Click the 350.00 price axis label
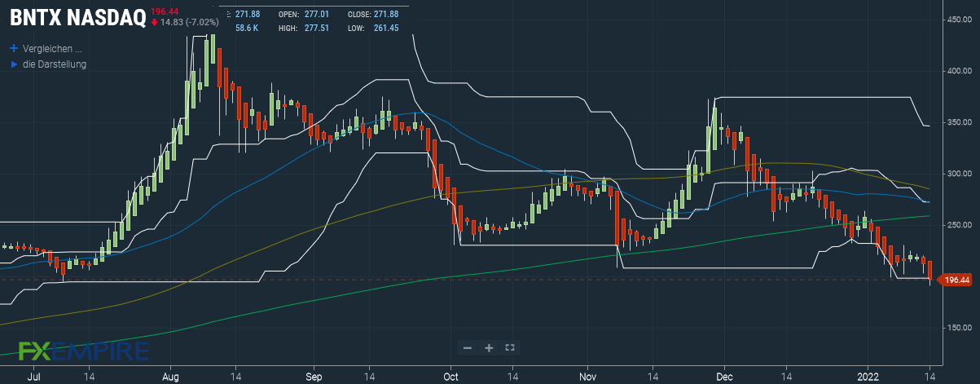Screen dimensions: 980x384 [x=961, y=122]
